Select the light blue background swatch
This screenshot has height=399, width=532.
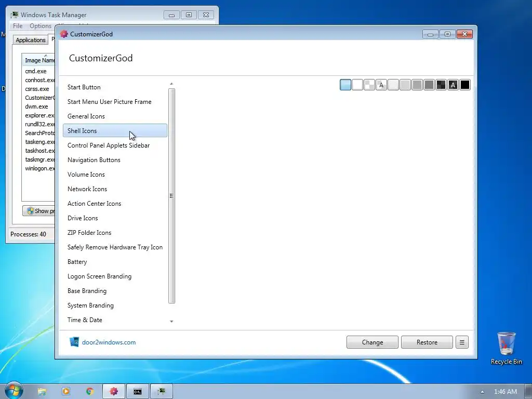(345, 85)
